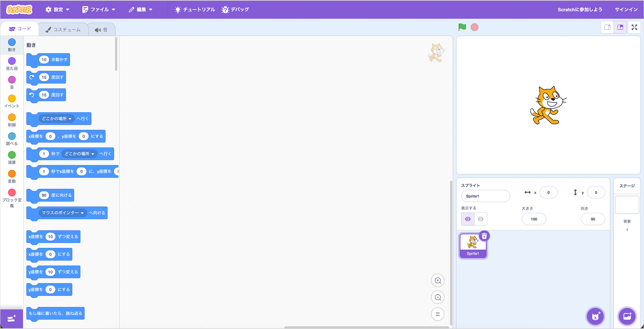
Task: Switch to small stage layout
Action: click(607, 27)
